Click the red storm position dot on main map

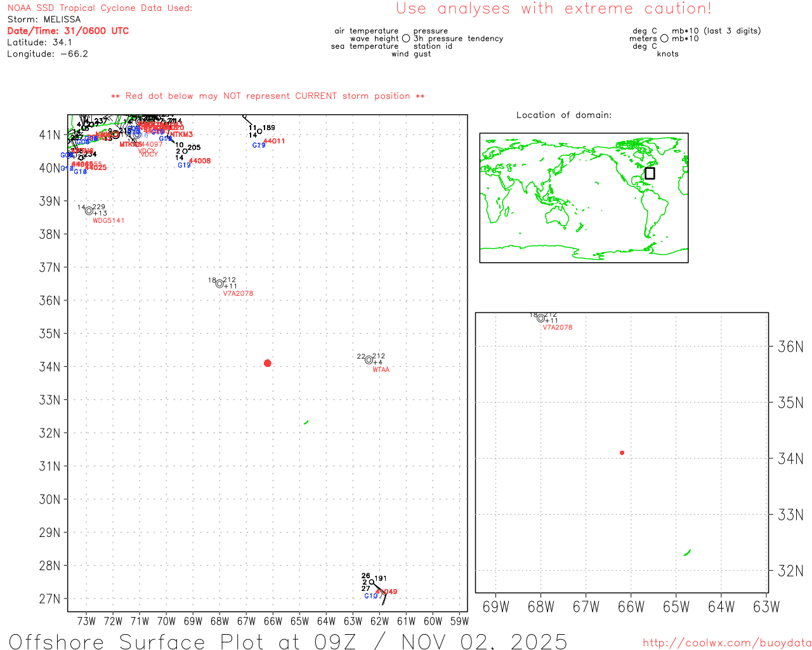[267, 363]
